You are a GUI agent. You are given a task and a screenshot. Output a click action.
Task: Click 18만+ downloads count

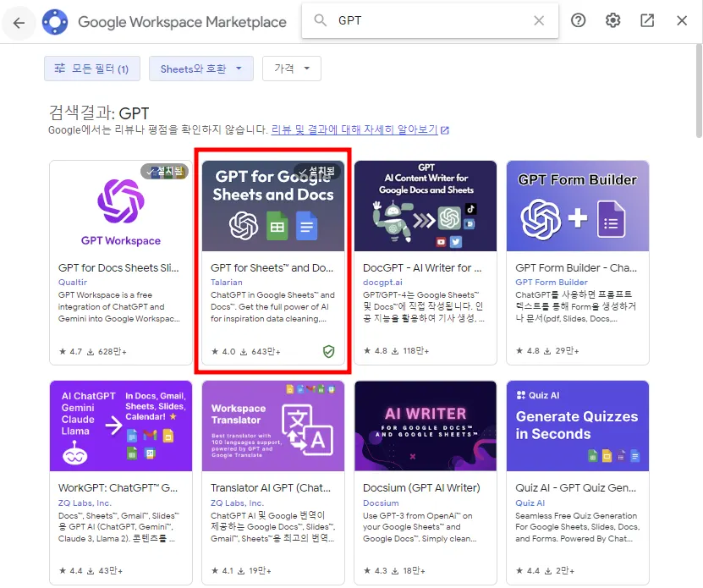(409, 571)
